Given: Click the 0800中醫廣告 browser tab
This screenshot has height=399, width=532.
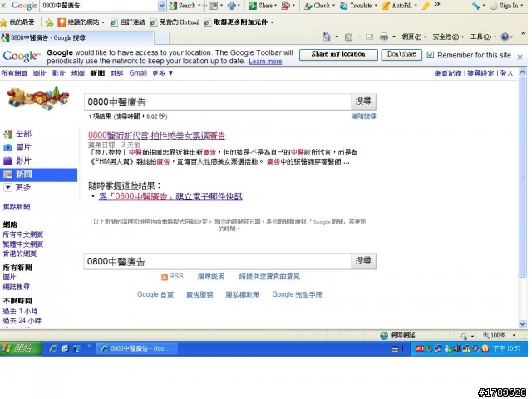Looking at the screenshot, I should (76, 37).
